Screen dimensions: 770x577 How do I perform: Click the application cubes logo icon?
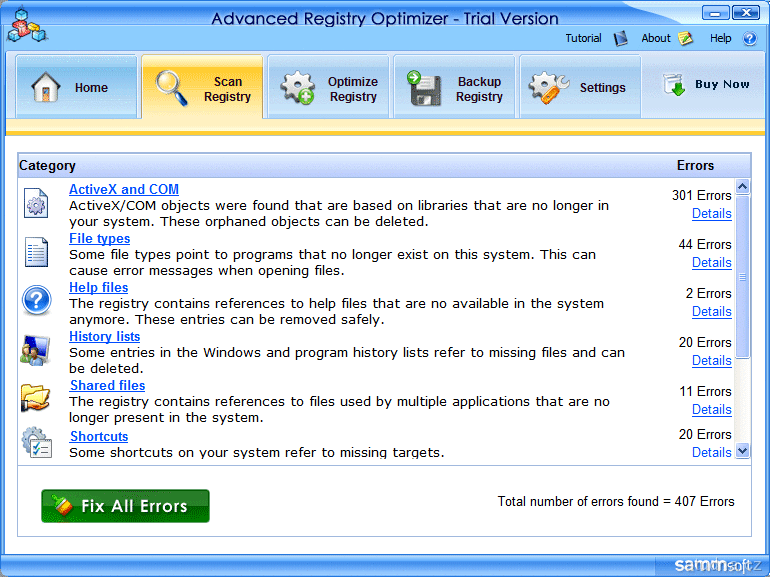27,25
